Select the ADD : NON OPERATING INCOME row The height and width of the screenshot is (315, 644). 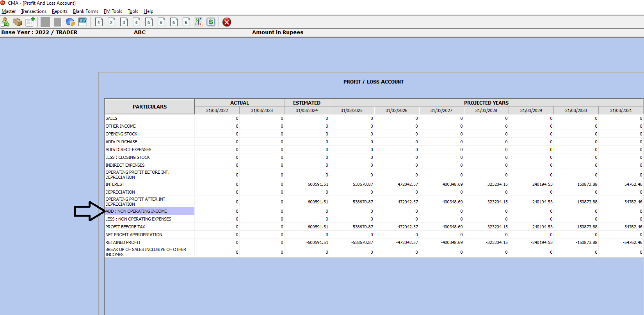149,211
